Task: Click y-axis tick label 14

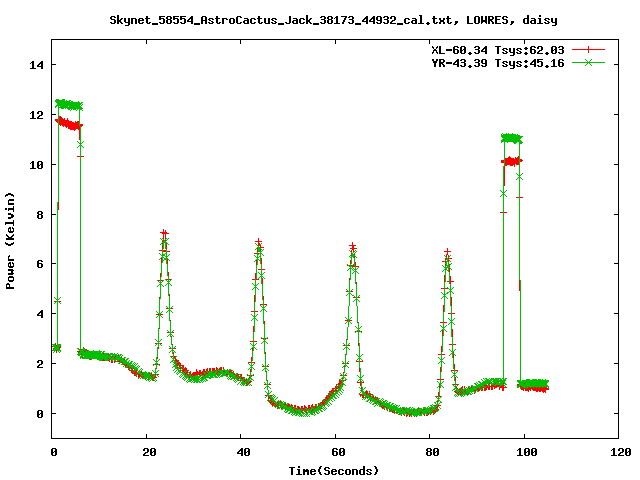Action: coord(36,65)
